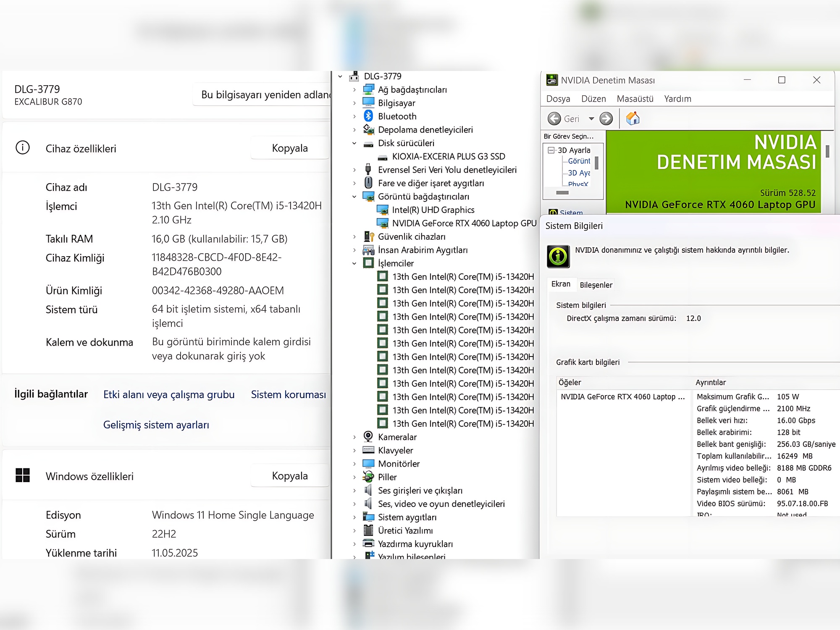Click the green info icon in Sistem Bilgileri
Image resolution: width=840 pixels, height=630 pixels.
point(558,256)
